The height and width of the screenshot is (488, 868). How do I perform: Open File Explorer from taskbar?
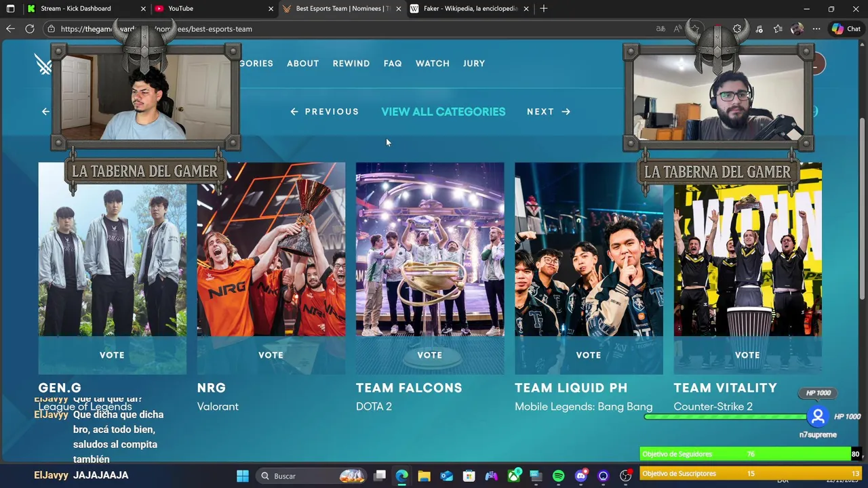pos(425,476)
